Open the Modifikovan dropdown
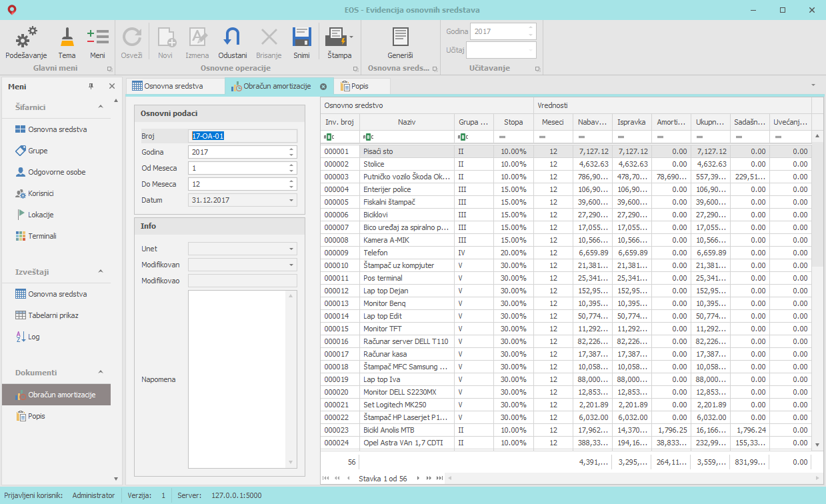The image size is (826, 504). (291, 265)
